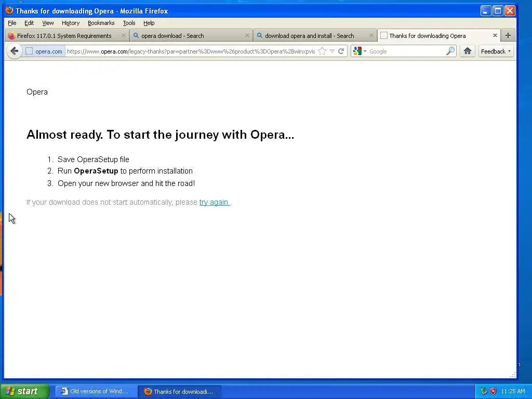532x399 pixels.
Task: Click the red security shield tray icon
Action: 494,391
